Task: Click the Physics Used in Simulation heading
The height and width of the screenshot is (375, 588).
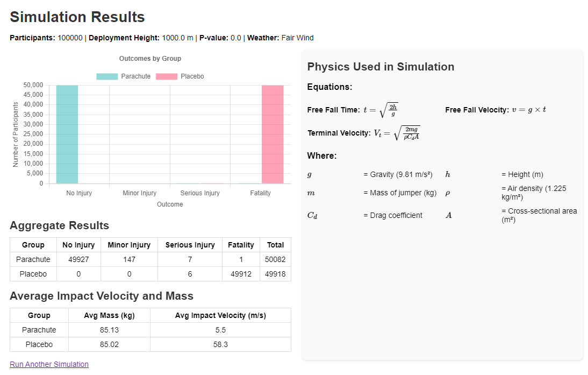Action: click(x=381, y=67)
